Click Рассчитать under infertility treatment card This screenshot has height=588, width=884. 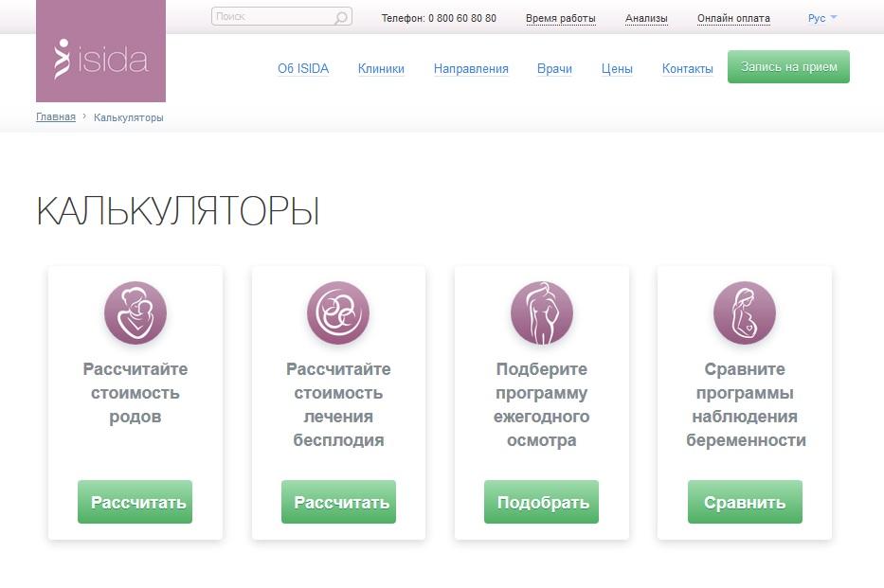point(339,502)
